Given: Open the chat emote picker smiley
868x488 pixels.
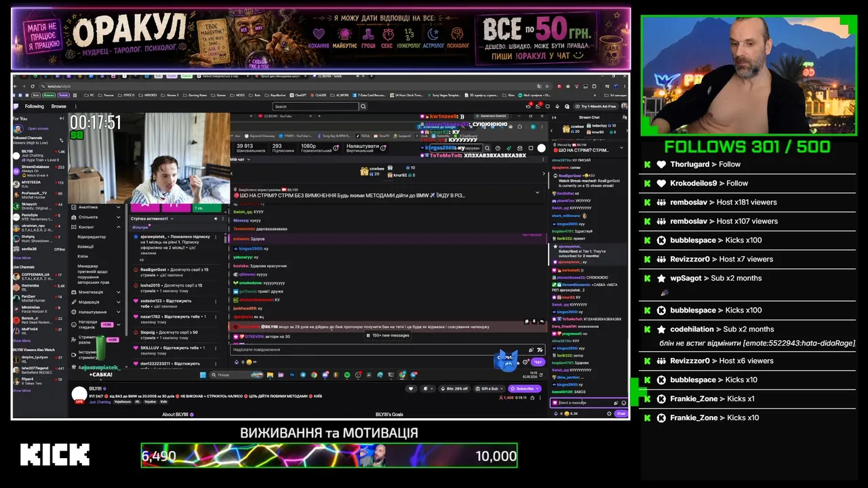Looking at the screenshot, I should [624, 403].
